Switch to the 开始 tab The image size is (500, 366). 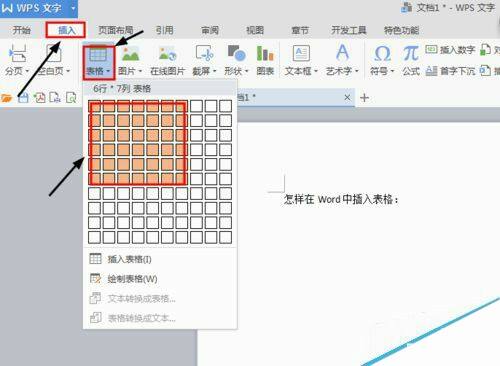21,30
